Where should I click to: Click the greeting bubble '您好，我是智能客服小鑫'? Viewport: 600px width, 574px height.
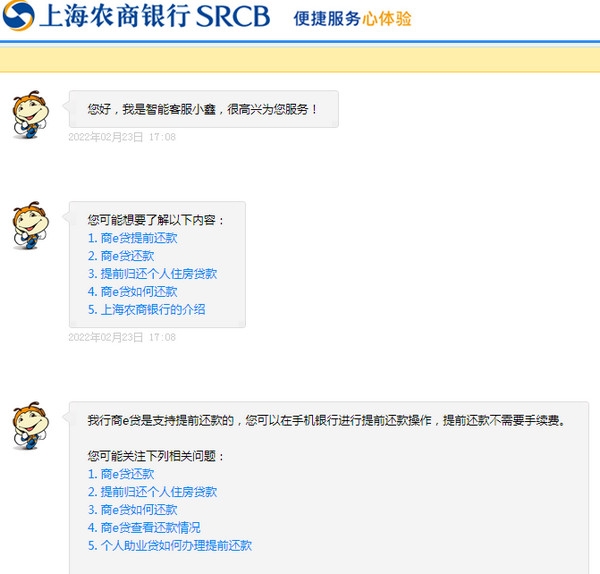point(203,109)
